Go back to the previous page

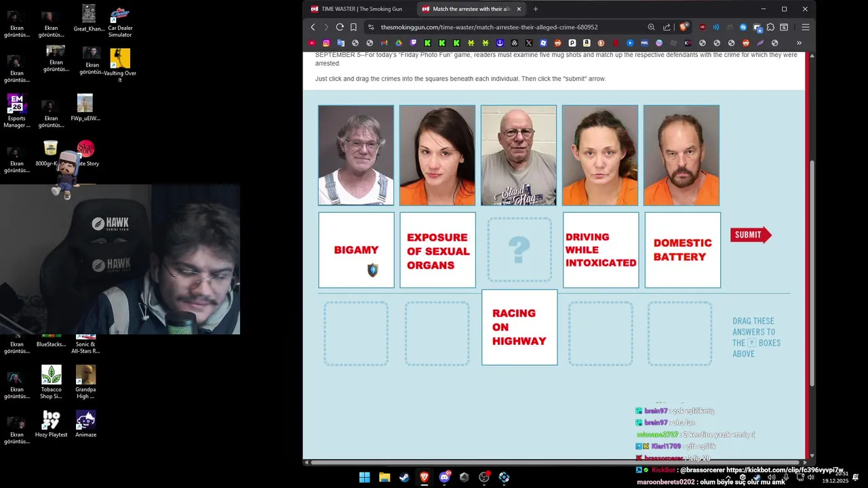[313, 27]
